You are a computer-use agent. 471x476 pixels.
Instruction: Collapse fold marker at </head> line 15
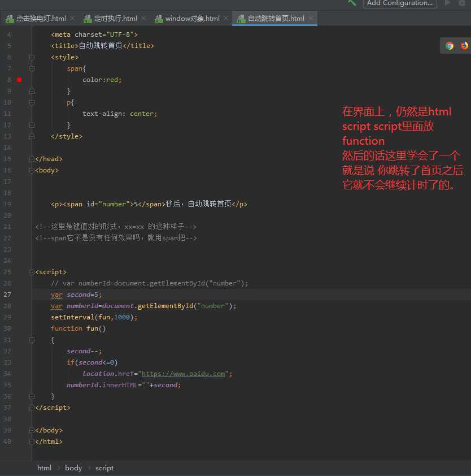coord(32,159)
